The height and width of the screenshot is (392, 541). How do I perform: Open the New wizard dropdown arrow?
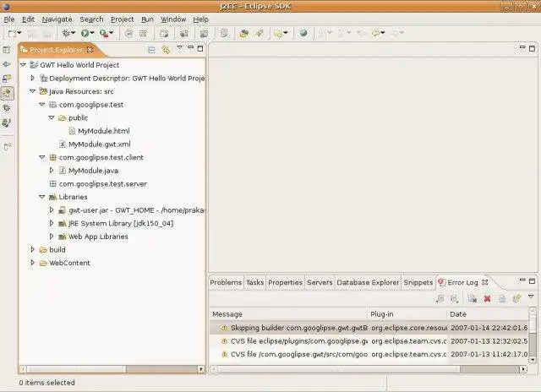19,33
